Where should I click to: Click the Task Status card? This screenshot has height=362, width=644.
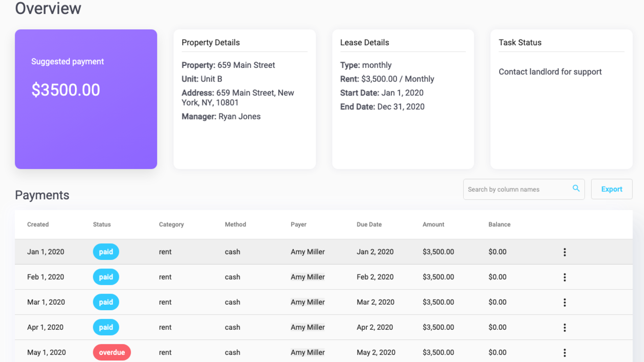pyautogui.click(x=561, y=99)
